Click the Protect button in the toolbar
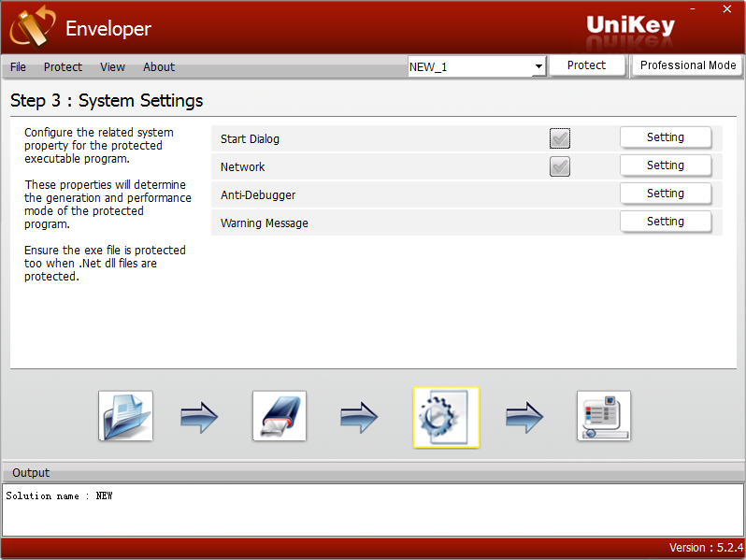This screenshot has height=560, width=746. tap(587, 65)
